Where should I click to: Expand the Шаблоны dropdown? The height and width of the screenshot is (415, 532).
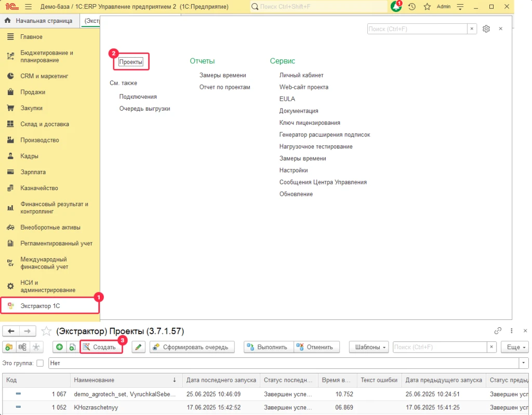click(369, 347)
